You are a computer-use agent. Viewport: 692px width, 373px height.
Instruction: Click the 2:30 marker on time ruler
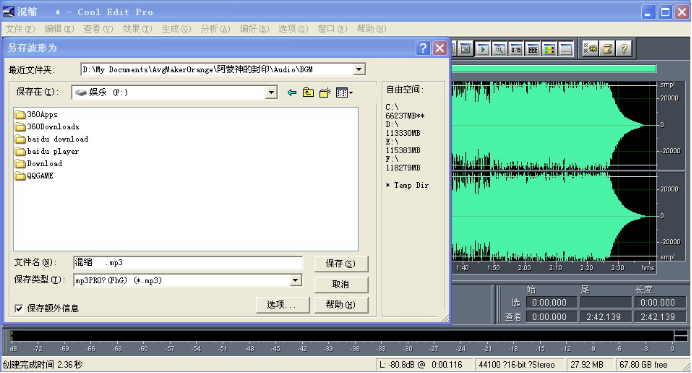coord(617,268)
